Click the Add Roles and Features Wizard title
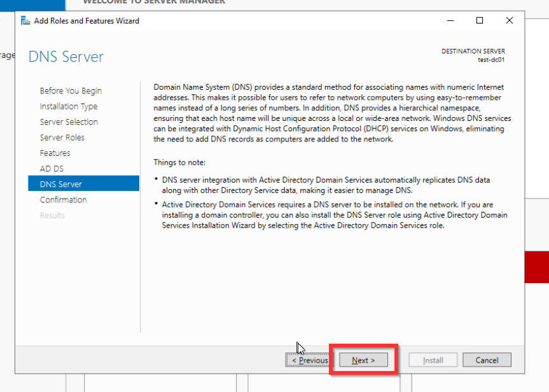 point(87,20)
